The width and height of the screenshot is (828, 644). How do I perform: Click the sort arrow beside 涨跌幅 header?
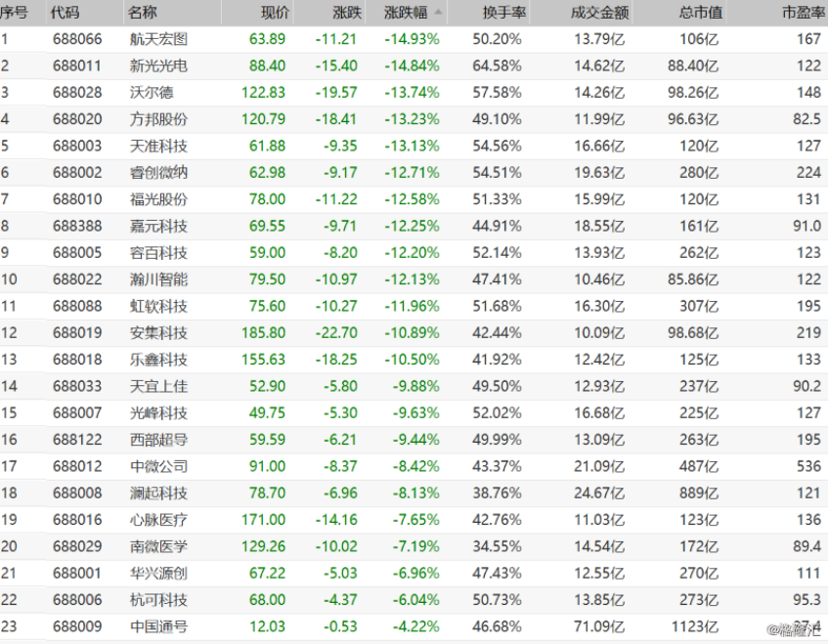click(x=438, y=12)
